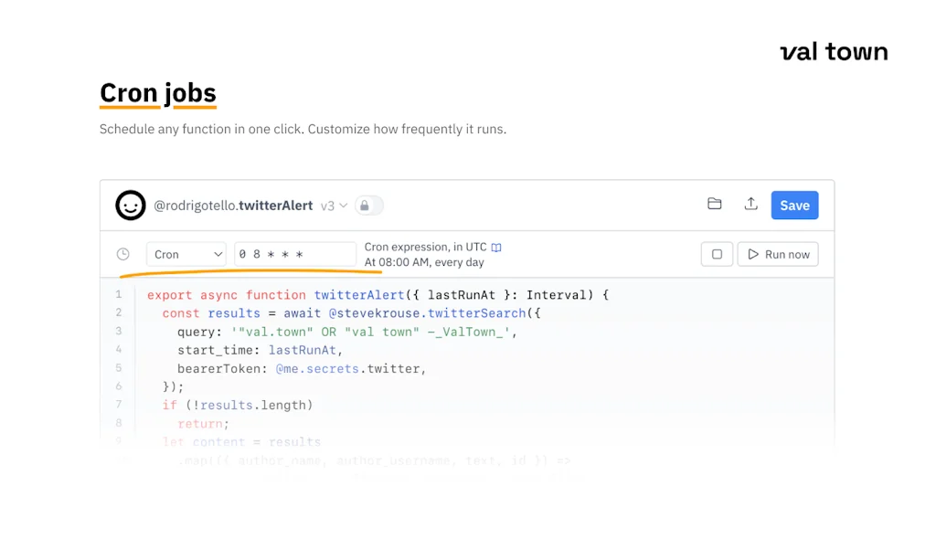936x560 pixels.
Task: Click the "Cron jobs" heading
Action: (x=157, y=93)
